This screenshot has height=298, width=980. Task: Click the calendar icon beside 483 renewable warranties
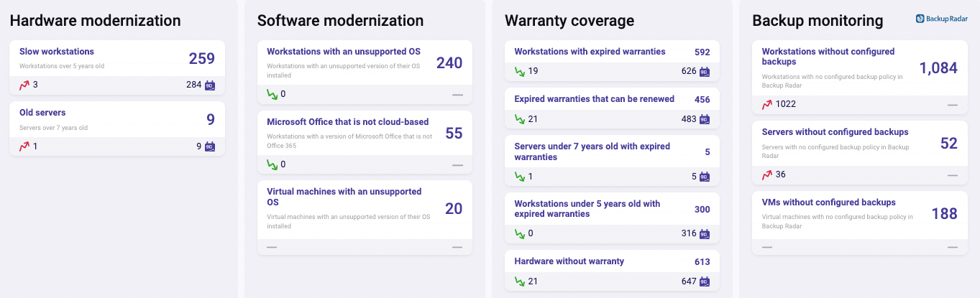(x=705, y=119)
